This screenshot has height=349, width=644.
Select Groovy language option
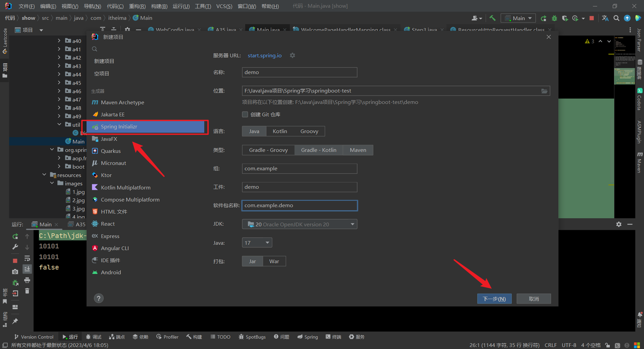coord(309,131)
